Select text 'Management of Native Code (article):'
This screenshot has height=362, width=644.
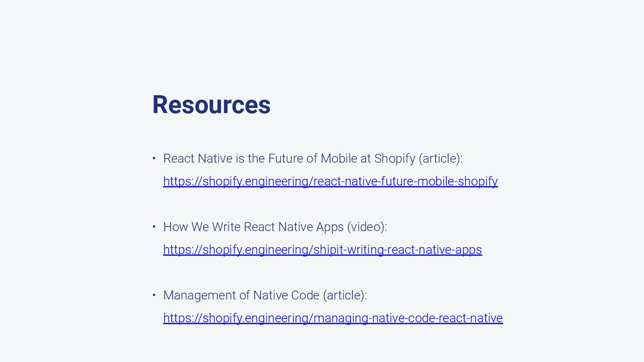[265, 295]
